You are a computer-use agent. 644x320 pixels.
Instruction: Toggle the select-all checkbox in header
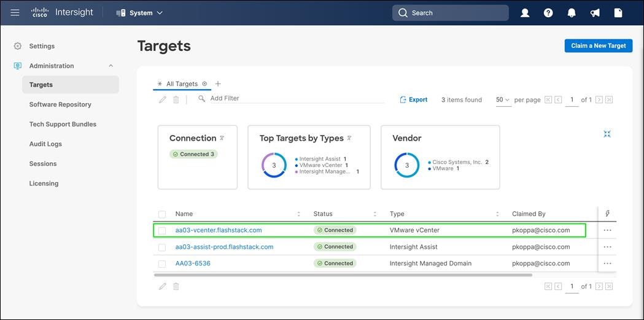(162, 214)
